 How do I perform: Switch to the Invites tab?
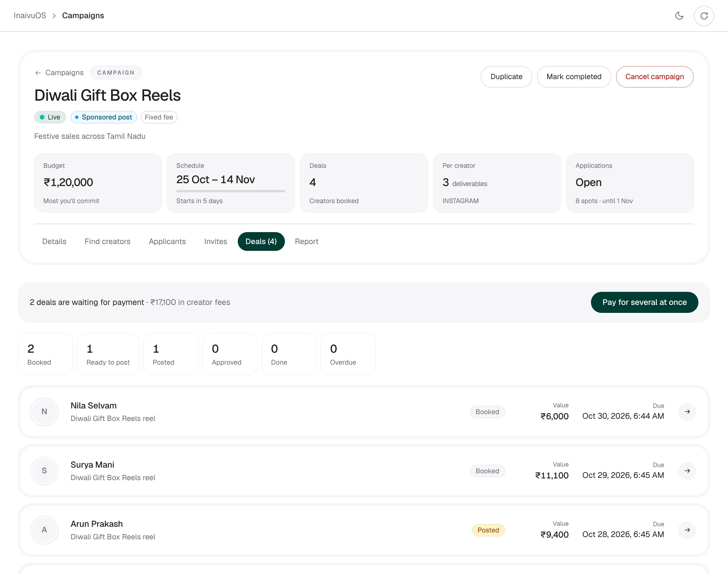click(x=216, y=241)
